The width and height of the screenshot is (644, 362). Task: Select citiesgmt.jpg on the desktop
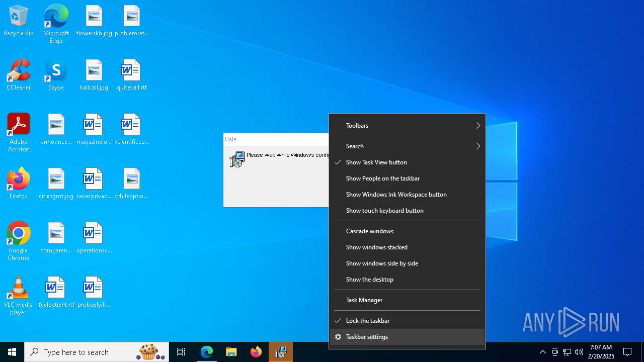tap(56, 184)
